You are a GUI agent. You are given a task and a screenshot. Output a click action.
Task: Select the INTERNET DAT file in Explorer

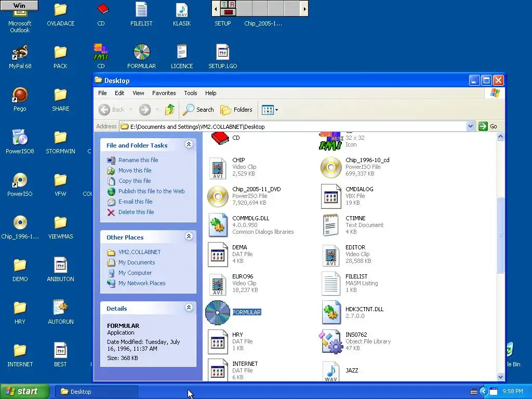[x=218, y=370]
